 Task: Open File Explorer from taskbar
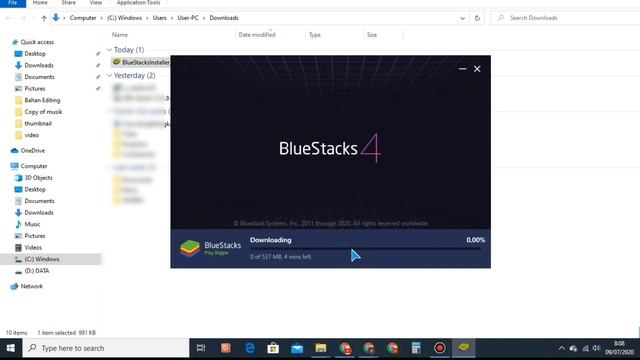click(x=321, y=348)
